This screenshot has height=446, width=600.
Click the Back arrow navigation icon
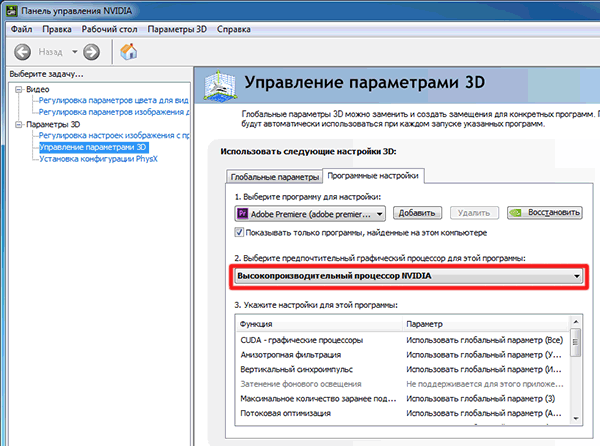click(23, 52)
